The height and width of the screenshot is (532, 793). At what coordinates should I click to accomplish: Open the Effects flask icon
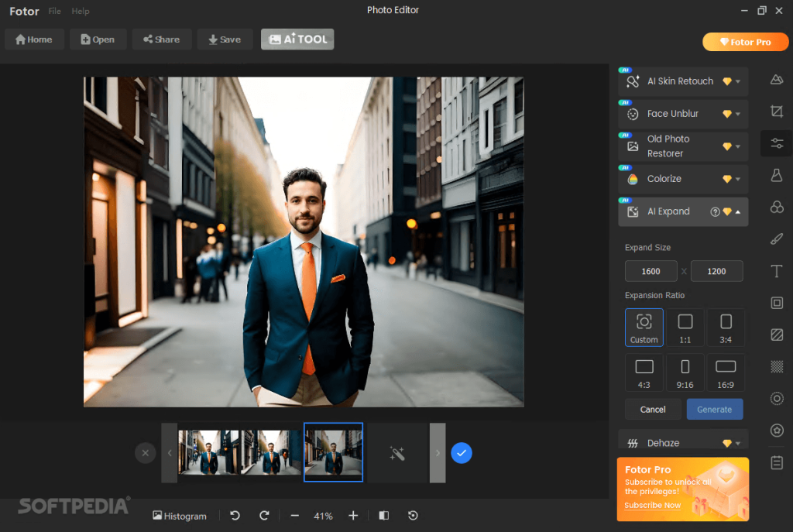click(777, 175)
